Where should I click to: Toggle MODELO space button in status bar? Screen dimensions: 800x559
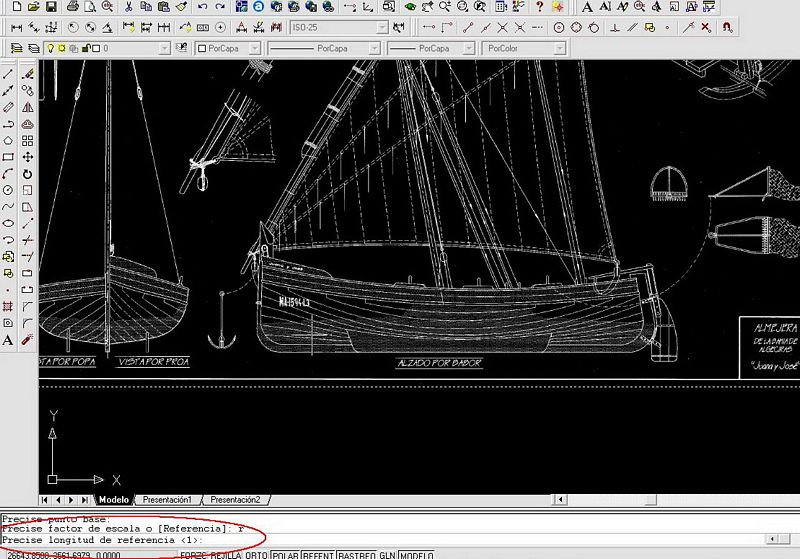click(416, 555)
